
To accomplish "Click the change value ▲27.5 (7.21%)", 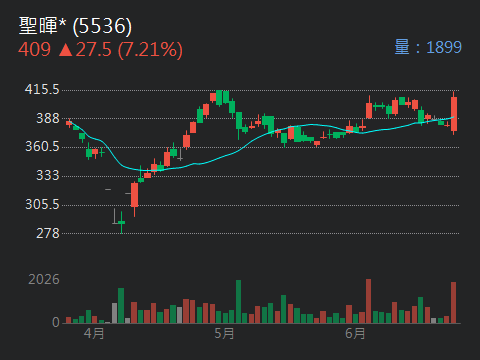I will [x=121, y=50].
